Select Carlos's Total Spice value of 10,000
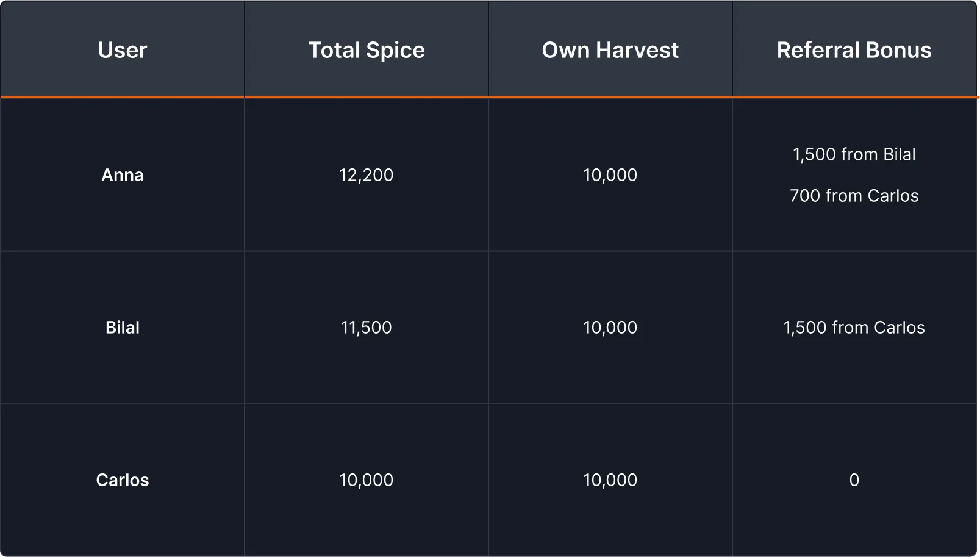Screen dimensions: 980x557 click(367, 480)
